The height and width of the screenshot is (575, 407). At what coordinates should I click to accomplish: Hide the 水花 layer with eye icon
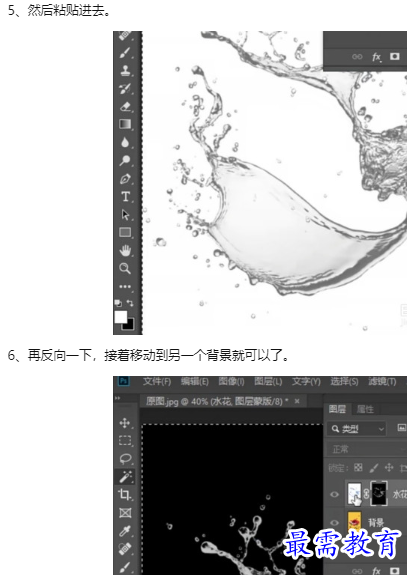click(x=334, y=494)
